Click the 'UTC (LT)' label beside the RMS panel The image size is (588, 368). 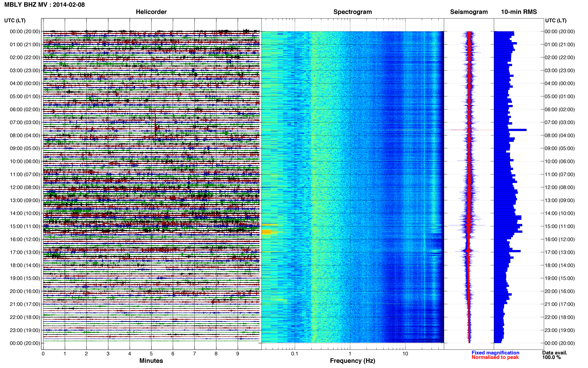[x=556, y=20]
